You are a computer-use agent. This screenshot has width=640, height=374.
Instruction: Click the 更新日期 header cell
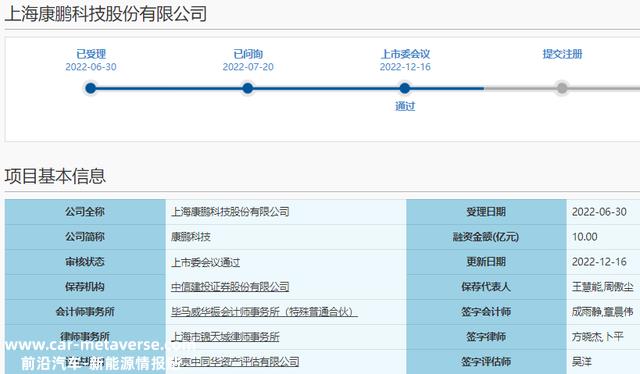pos(486,262)
